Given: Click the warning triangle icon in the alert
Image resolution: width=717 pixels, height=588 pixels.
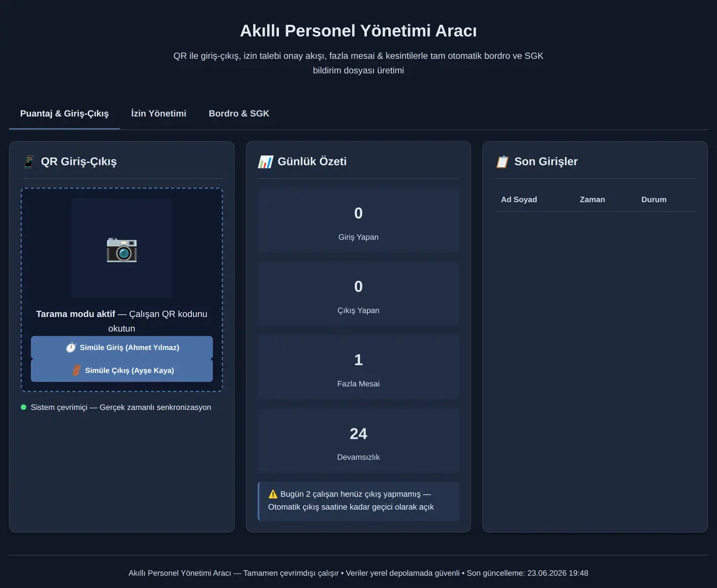Looking at the screenshot, I should tap(273, 494).
